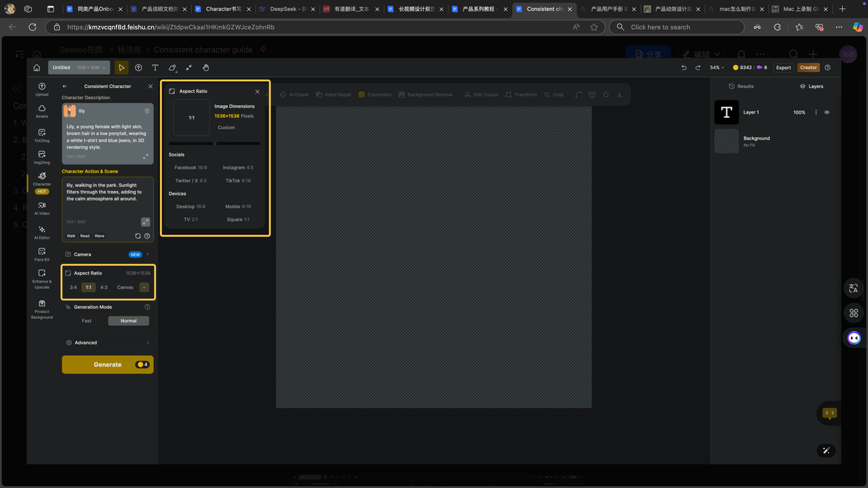Switch Generation Mode to Fast
This screenshot has width=868, height=488.
tap(87, 321)
